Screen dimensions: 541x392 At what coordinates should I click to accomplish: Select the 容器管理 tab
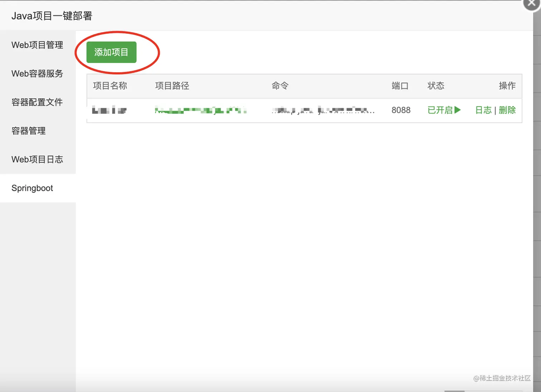[x=38, y=131]
